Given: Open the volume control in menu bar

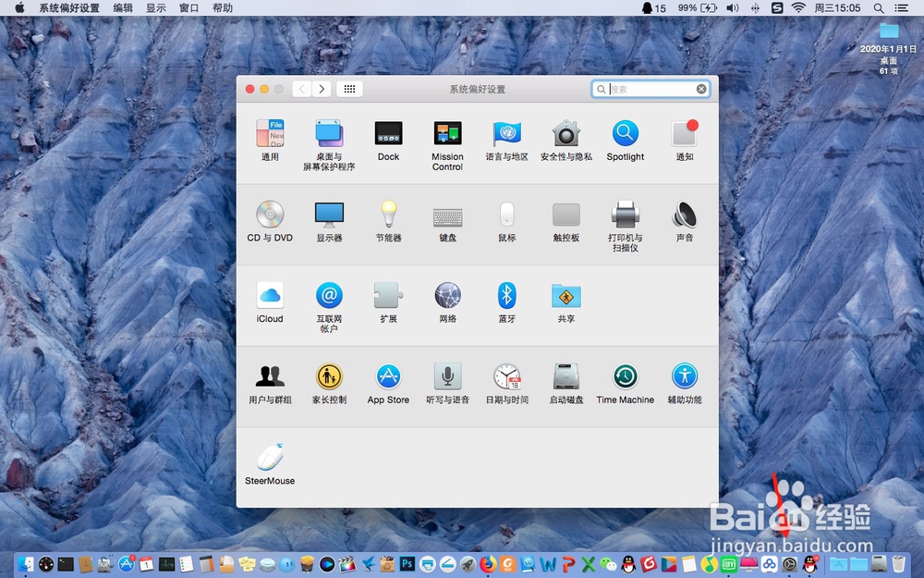Looking at the screenshot, I should [733, 7].
